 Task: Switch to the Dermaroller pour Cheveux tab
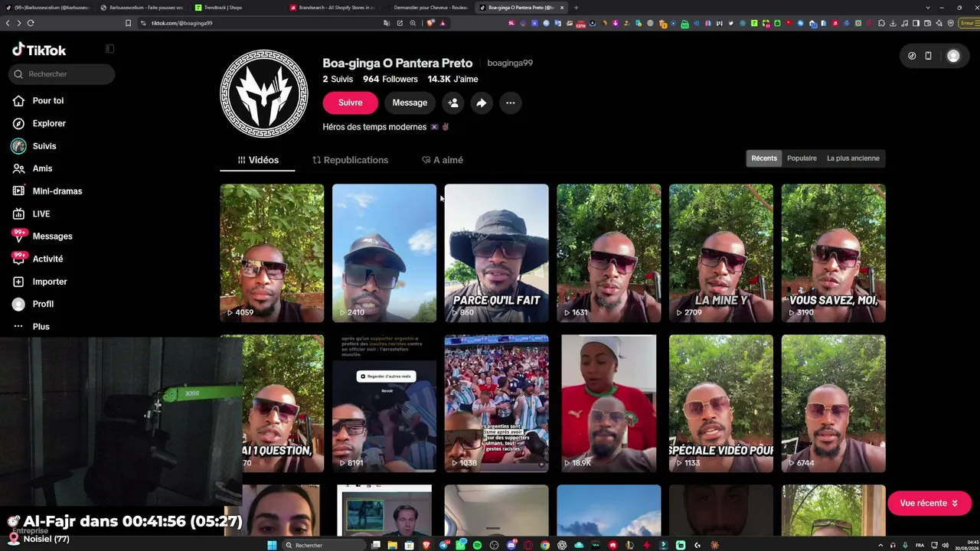coord(426,8)
